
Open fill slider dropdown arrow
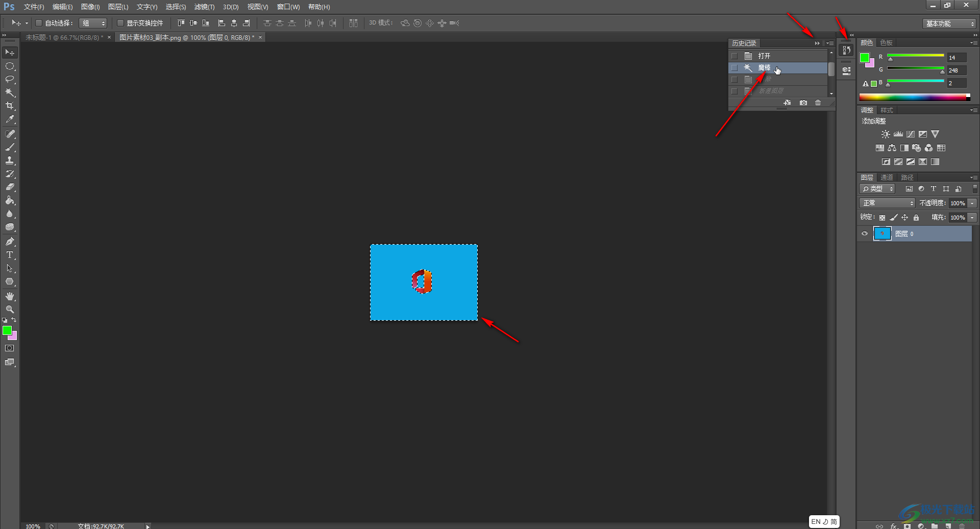click(972, 218)
